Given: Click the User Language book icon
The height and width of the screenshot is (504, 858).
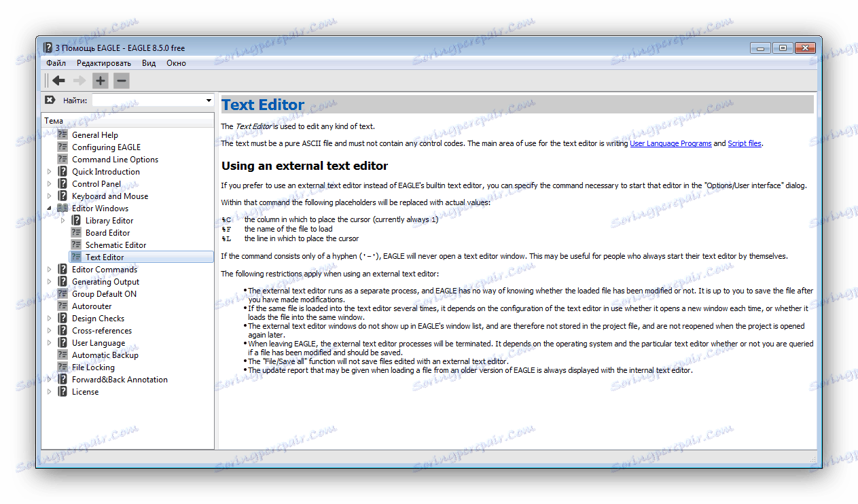Looking at the screenshot, I should click(x=62, y=342).
